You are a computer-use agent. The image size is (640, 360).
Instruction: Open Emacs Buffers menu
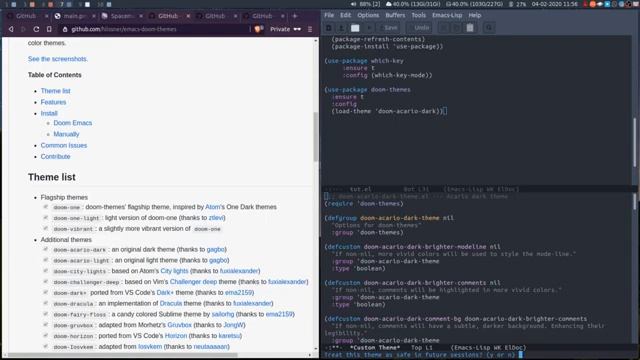[395, 15]
